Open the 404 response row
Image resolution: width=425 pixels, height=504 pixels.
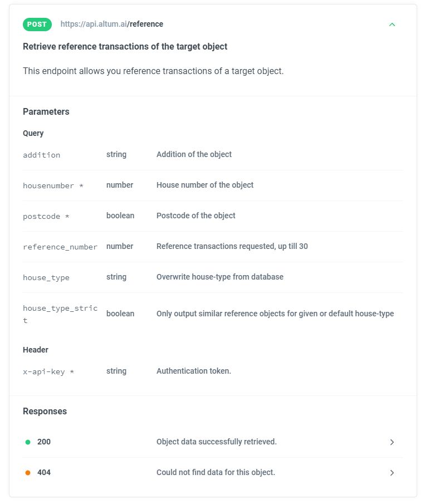[212, 473]
